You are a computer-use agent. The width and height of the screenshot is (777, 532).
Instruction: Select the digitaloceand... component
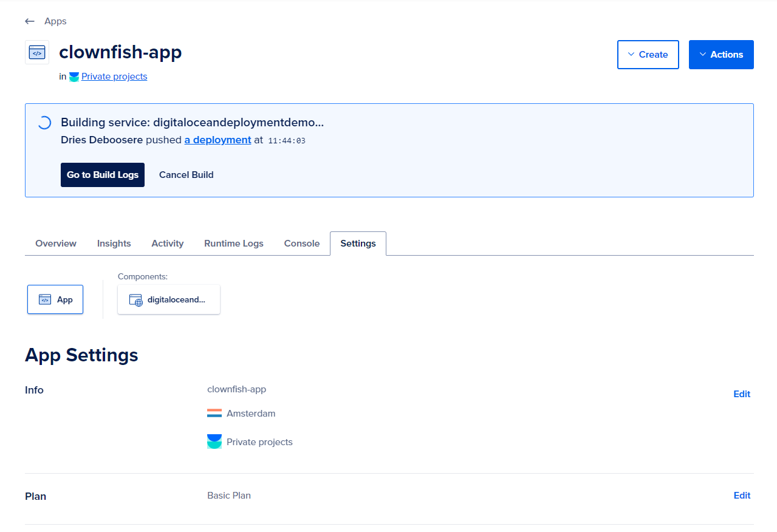coord(169,299)
